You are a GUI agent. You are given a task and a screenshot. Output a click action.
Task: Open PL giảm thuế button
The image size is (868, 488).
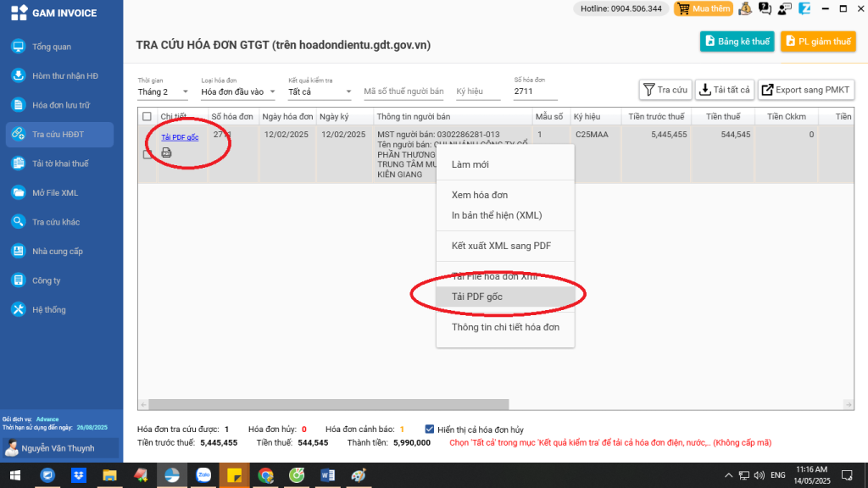click(818, 42)
